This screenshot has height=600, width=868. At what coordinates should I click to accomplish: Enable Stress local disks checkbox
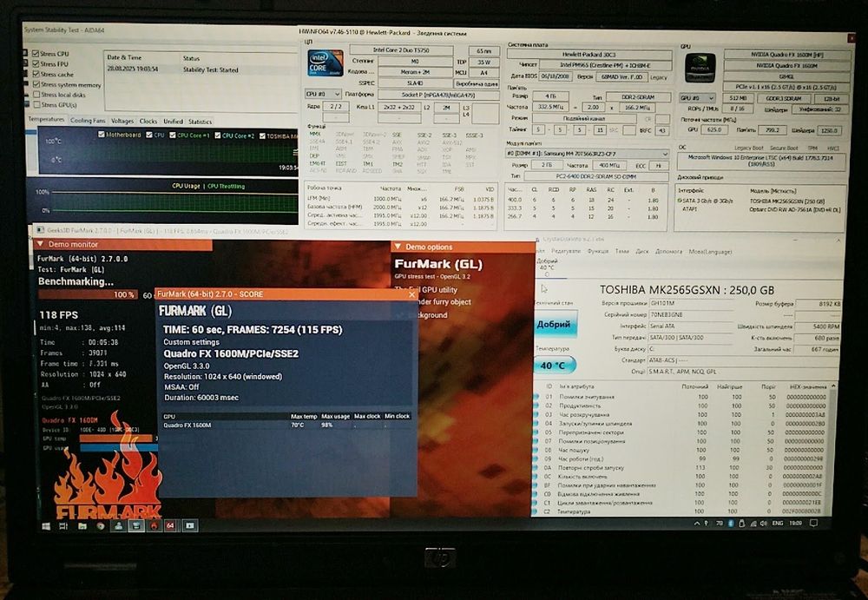[36, 94]
